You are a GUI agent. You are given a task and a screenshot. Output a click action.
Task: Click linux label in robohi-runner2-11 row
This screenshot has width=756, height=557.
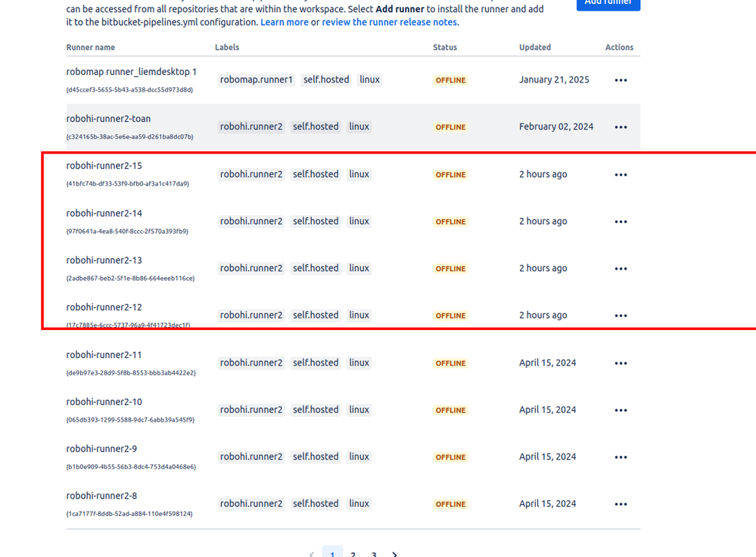click(x=359, y=363)
